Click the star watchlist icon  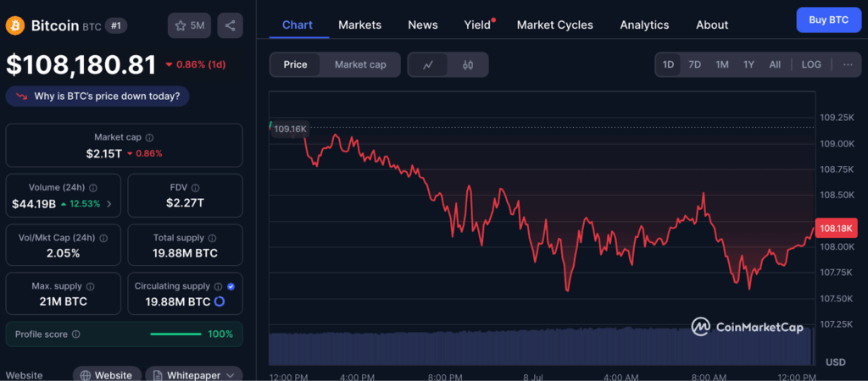tap(181, 25)
